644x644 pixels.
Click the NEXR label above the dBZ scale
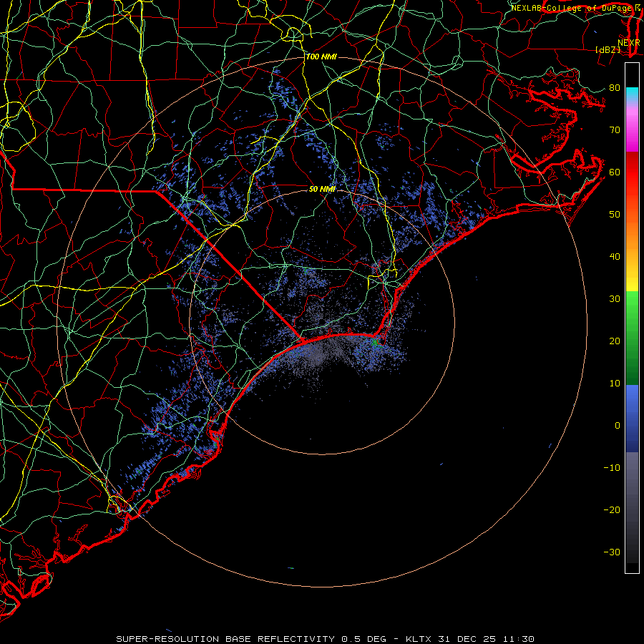click(x=629, y=42)
